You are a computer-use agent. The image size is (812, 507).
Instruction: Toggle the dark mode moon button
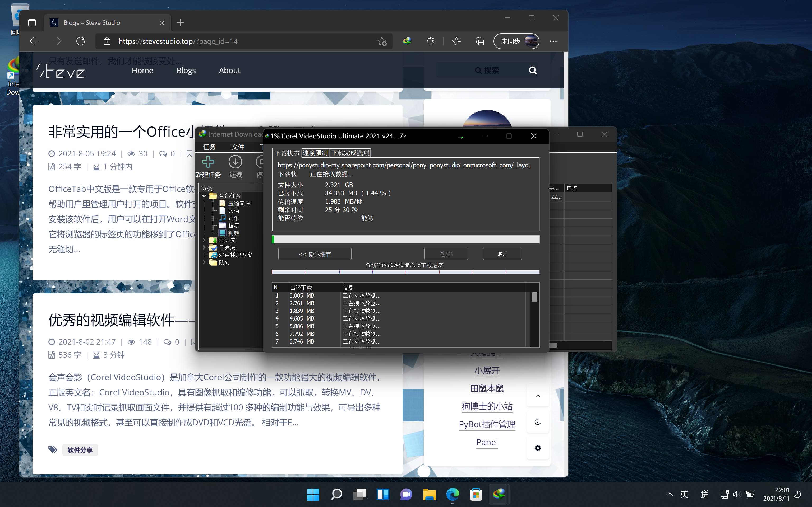coord(538,422)
